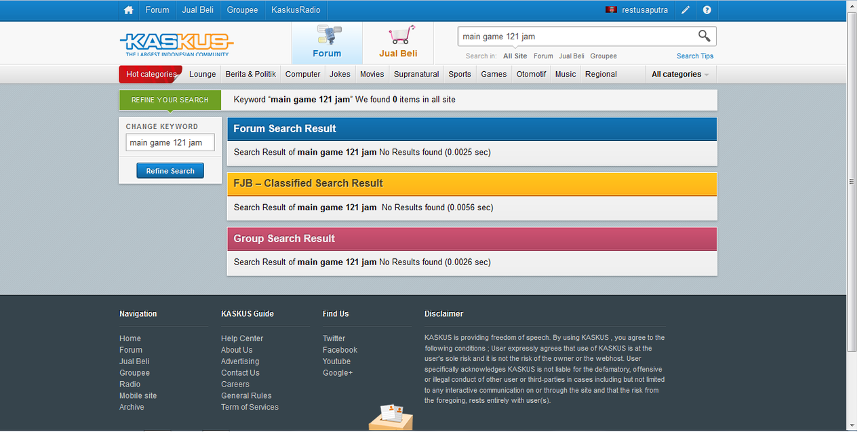Set search scope to All Site
The image size is (868, 432).
click(515, 56)
